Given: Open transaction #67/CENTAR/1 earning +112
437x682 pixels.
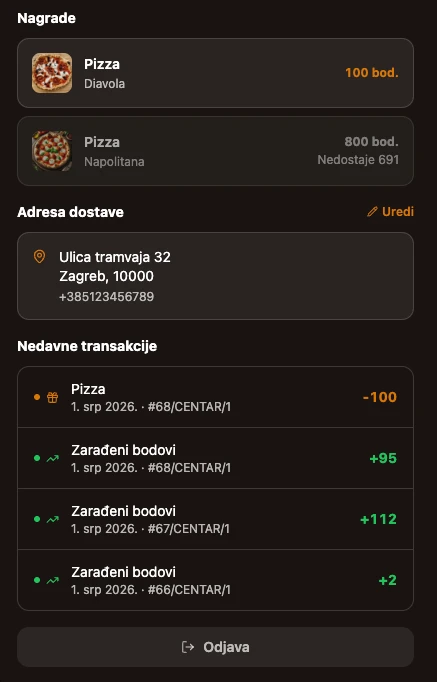Looking at the screenshot, I should 215,519.
